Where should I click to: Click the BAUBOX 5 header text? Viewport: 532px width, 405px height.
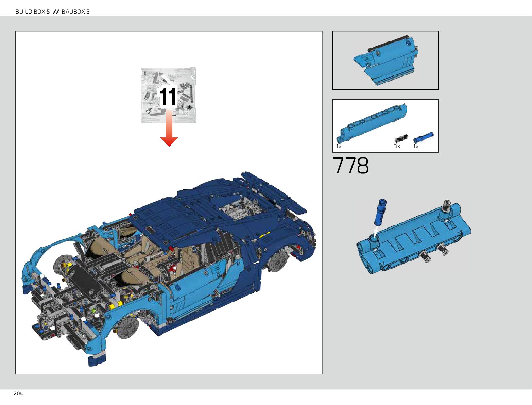(x=75, y=12)
